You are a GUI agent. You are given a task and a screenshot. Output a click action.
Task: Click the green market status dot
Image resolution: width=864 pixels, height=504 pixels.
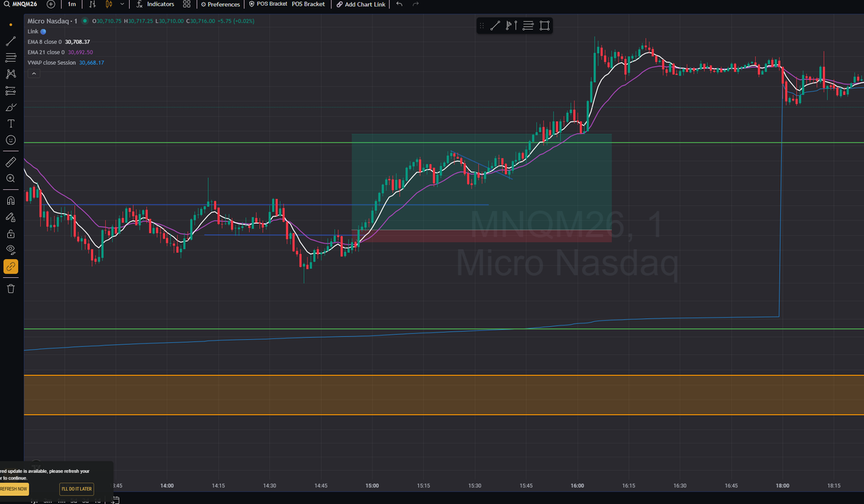(85, 21)
